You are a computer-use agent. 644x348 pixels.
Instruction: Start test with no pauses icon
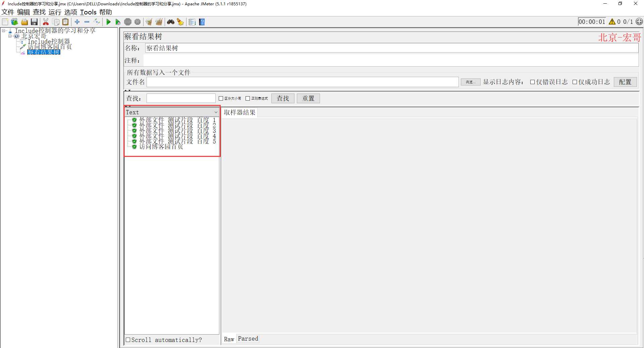pos(118,22)
